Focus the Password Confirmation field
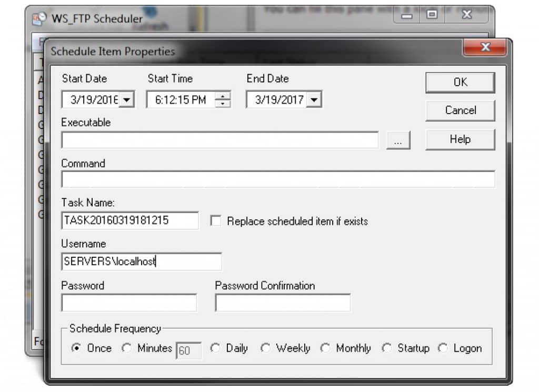Screen dimensions: 539x392 click(283, 303)
